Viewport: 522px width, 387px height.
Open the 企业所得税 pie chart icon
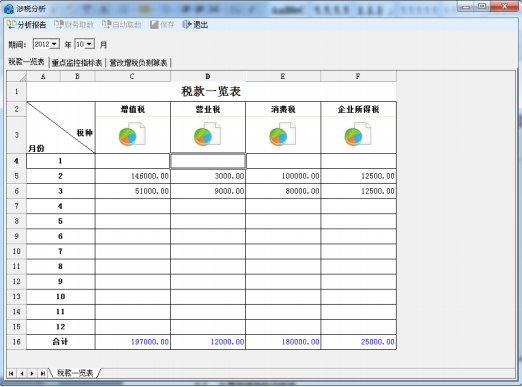[x=358, y=135]
